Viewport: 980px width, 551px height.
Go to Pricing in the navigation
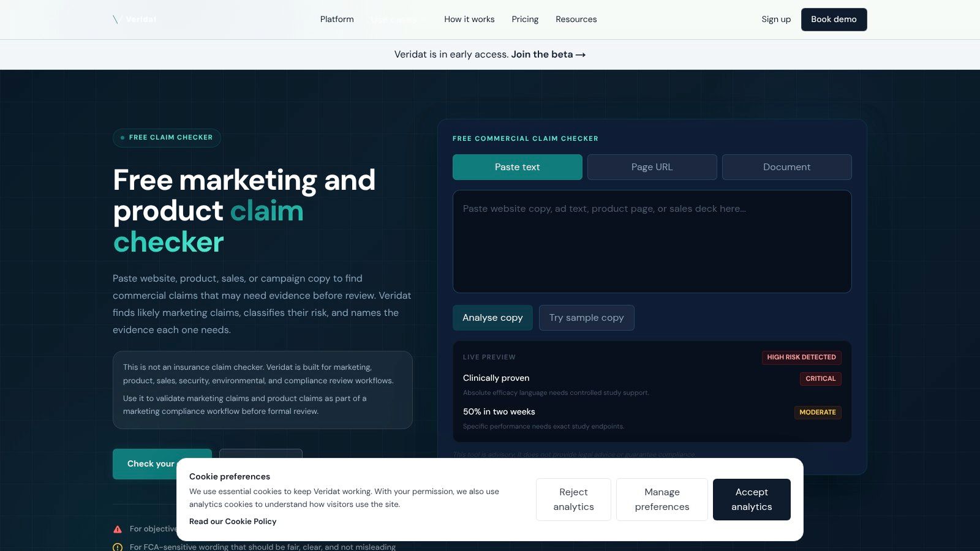[x=525, y=20]
